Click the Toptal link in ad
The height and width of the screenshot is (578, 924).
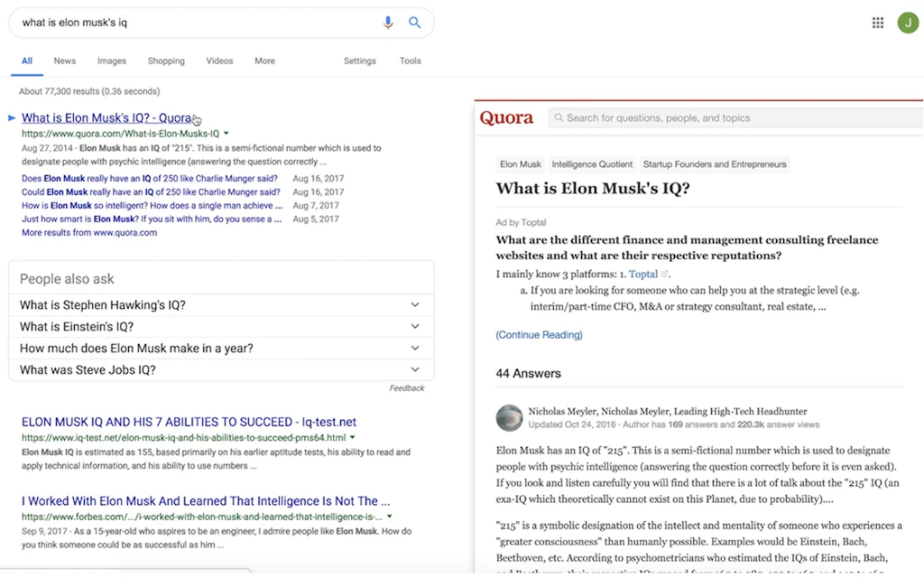(x=643, y=274)
